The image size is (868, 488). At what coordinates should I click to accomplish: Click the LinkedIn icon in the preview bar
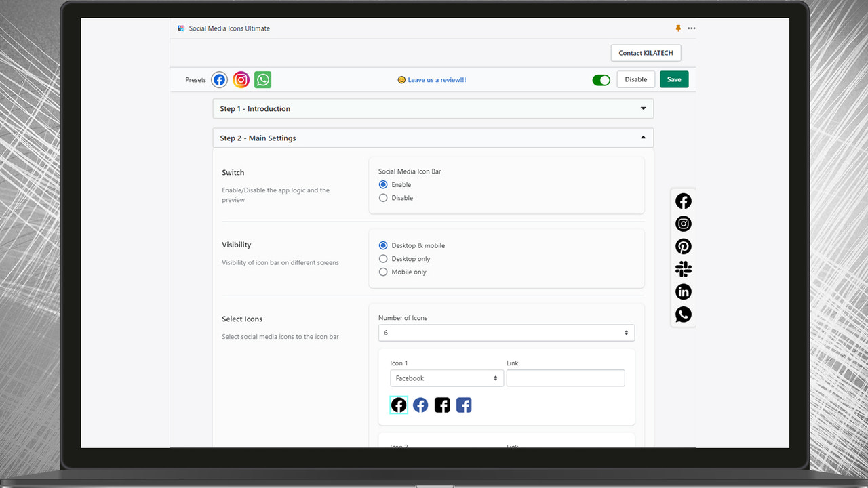click(683, 291)
